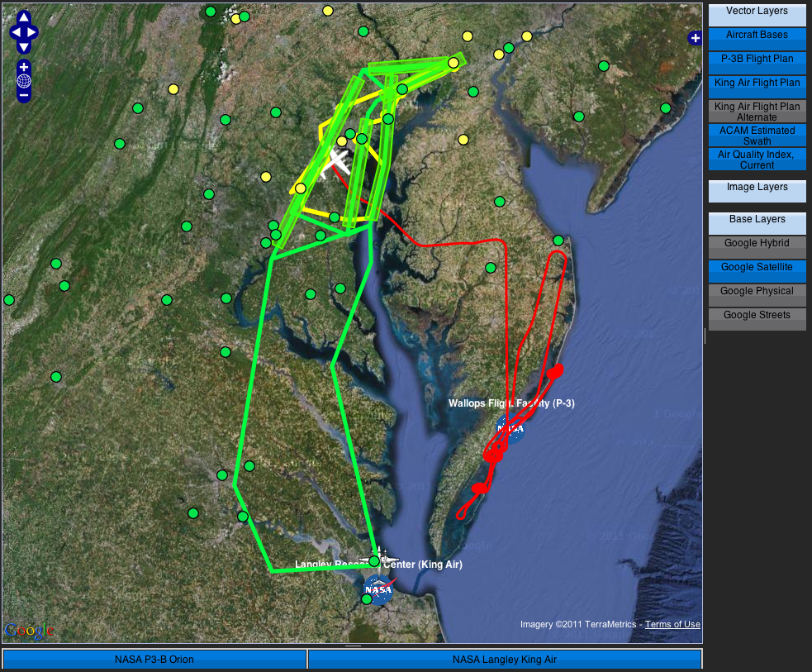Pan the map south with down arrow

[23, 46]
